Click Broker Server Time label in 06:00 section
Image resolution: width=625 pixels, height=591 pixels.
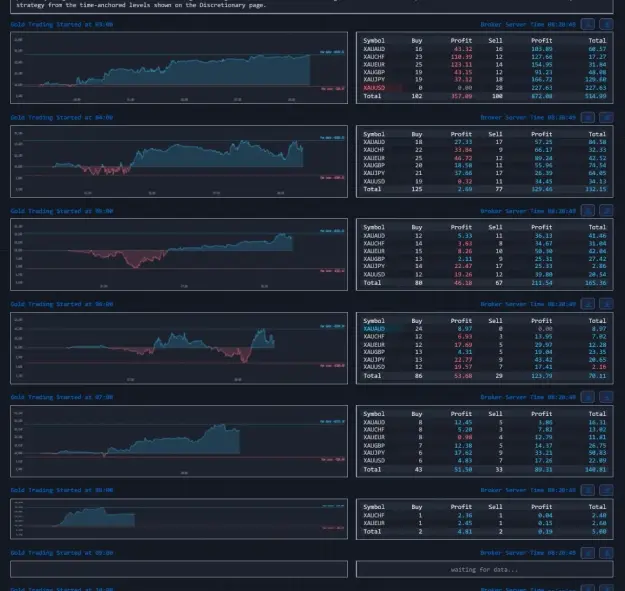pos(528,304)
